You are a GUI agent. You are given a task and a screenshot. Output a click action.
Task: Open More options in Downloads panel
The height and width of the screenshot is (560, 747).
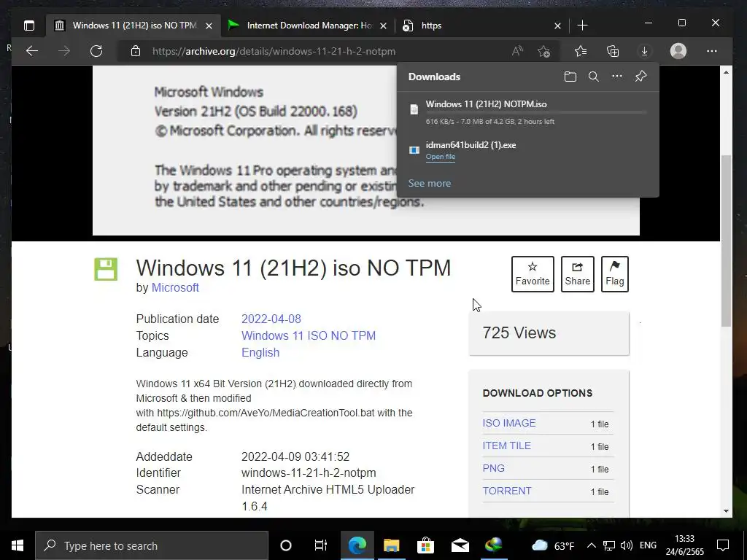[617, 76]
